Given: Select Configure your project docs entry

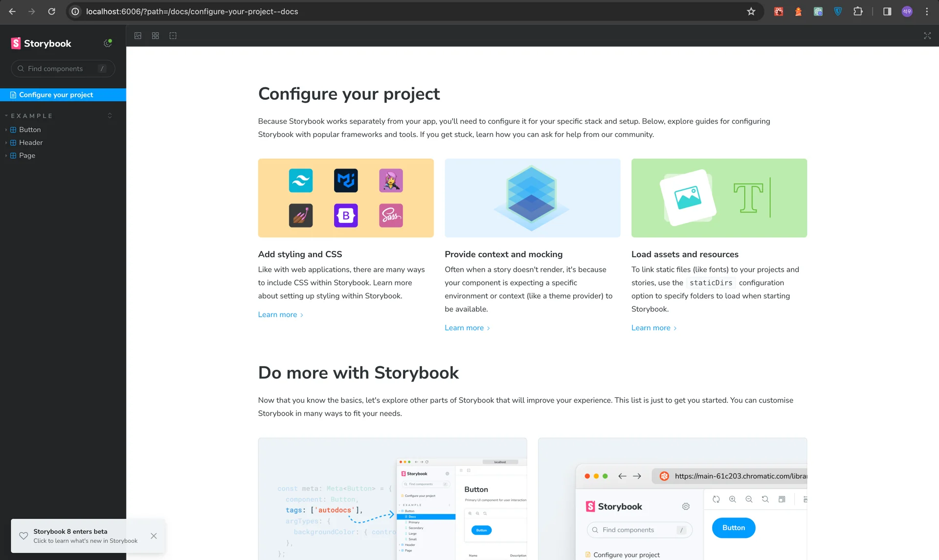Looking at the screenshot, I should pyautogui.click(x=56, y=95).
